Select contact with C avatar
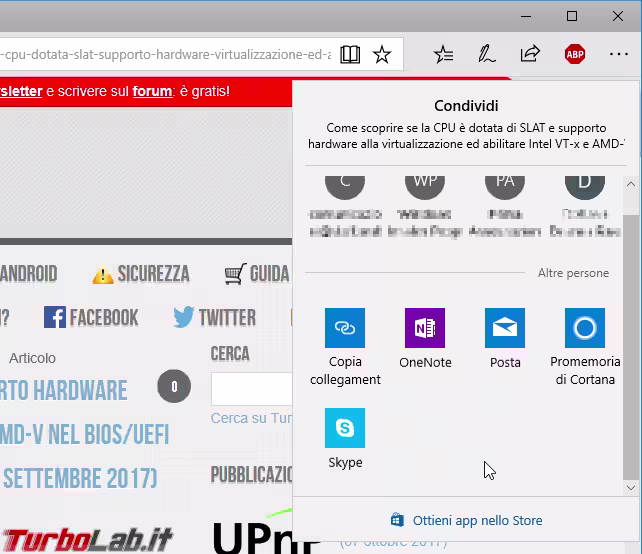 (x=345, y=207)
